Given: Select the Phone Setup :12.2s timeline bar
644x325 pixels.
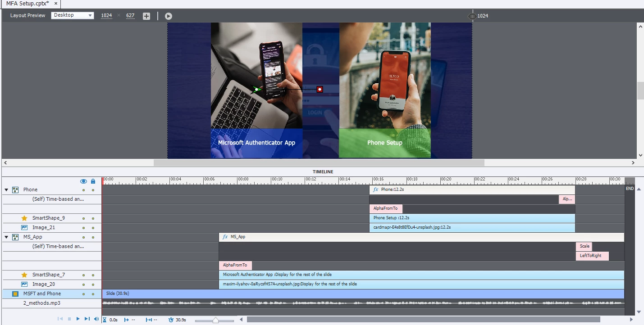Looking at the screenshot, I should pos(472,218).
